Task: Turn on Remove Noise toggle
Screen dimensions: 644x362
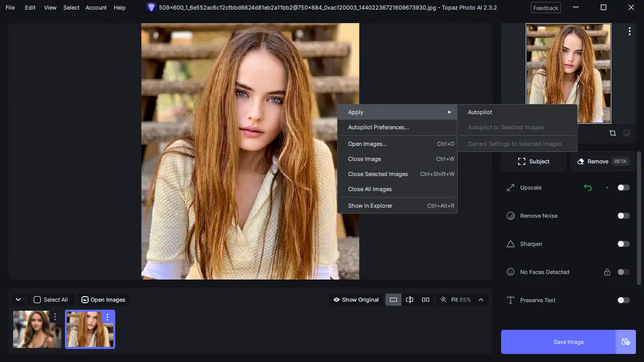Action: coord(623,216)
